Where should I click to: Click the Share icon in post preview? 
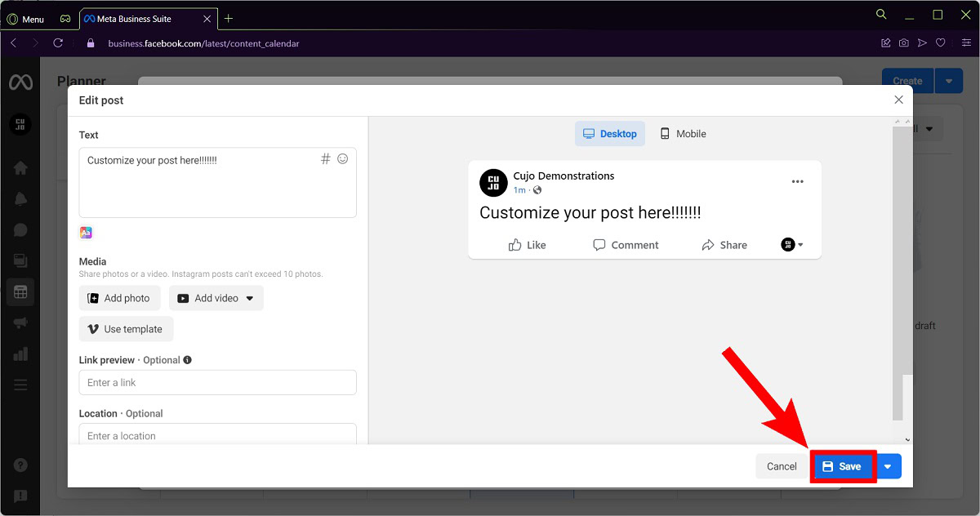click(708, 245)
